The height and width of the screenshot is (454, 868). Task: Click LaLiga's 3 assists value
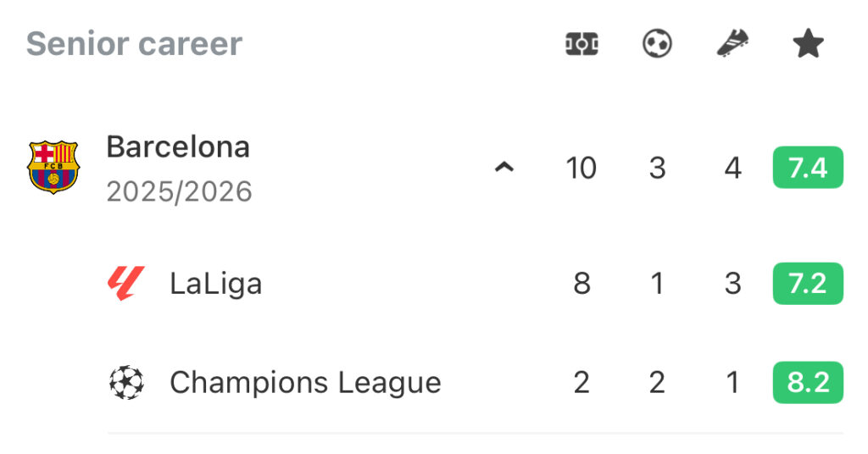click(732, 283)
